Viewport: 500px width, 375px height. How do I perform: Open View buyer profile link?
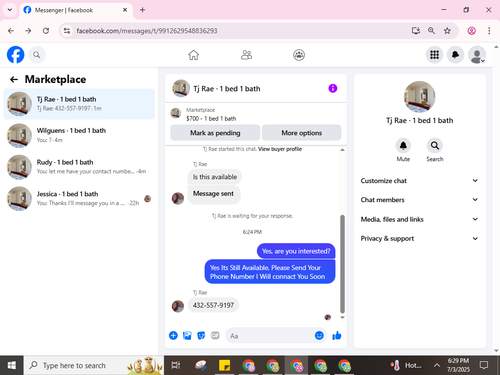[x=280, y=149]
